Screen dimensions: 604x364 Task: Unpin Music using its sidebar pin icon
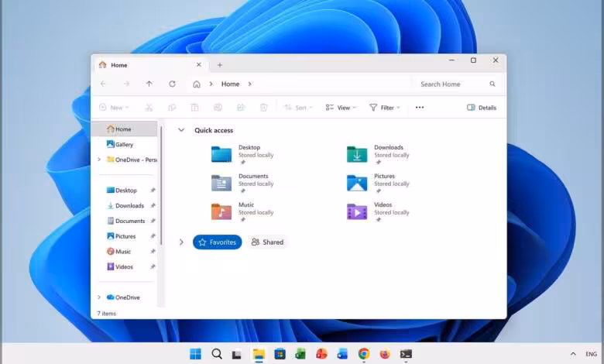[153, 252]
